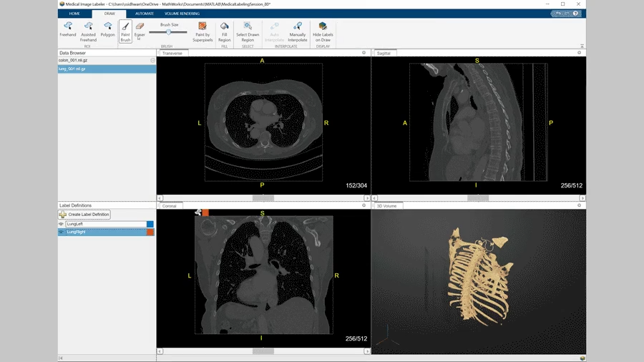
Task: Select the Freehand ROI tool
Action: point(67,30)
